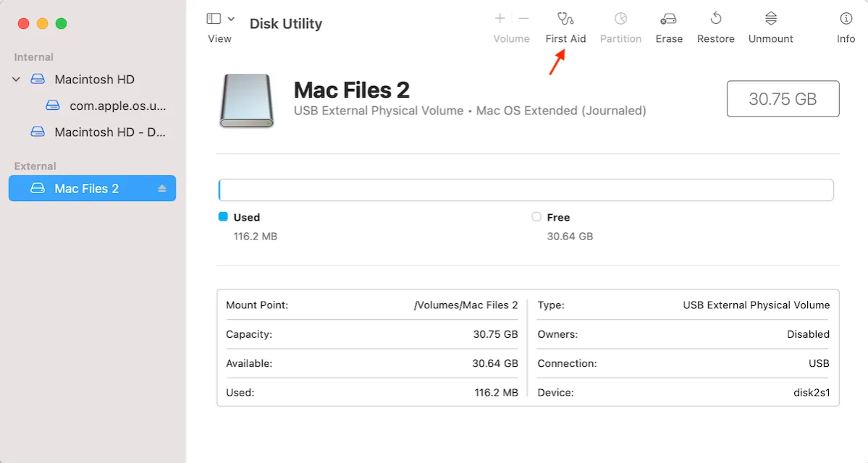This screenshot has height=463, width=868.
Task: Click Internal section header
Action: pyautogui.click(x=34, y=57)
